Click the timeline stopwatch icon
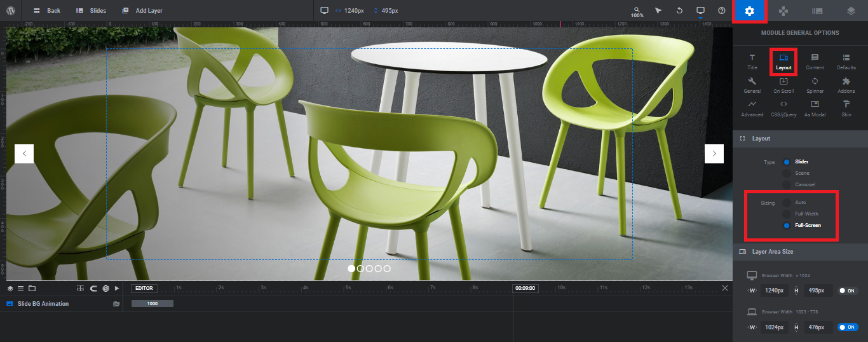 coord(105,289)
